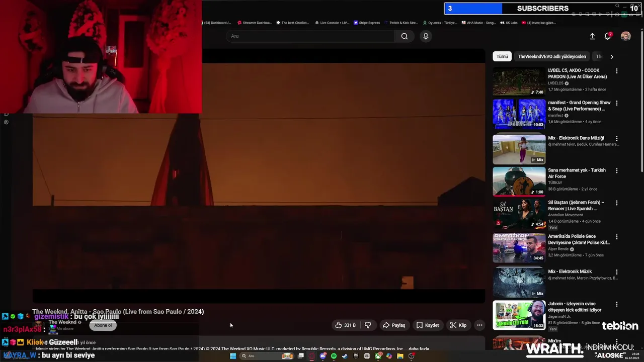
Task: Click video title 'Sana merhamet yok - Turkish Air Force'
Action: coord(577,173)
